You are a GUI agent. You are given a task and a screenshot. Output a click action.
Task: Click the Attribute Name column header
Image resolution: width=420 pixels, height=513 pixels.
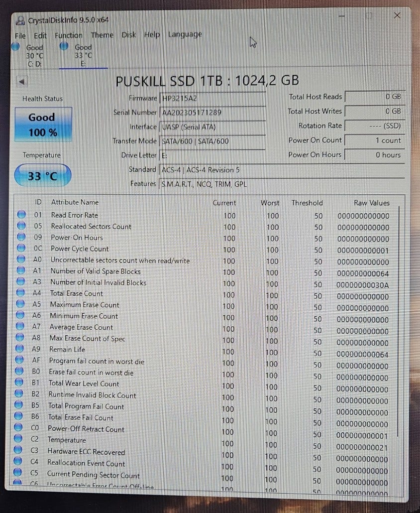(x=75, y=202)
